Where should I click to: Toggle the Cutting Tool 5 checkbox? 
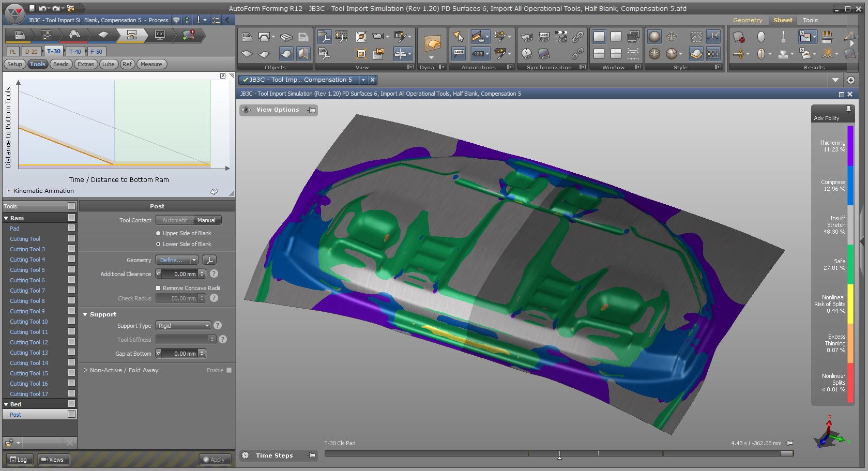(71, 269)
